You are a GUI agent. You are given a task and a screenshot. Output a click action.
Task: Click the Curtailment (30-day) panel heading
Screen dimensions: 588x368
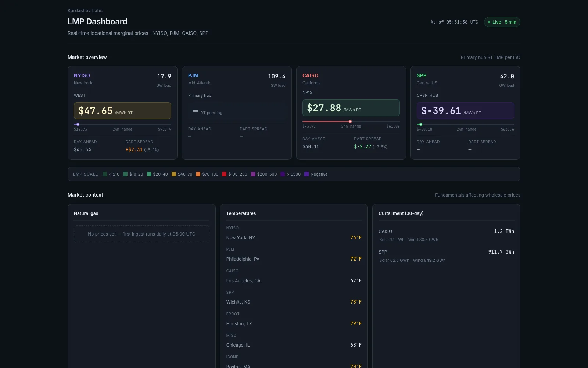click(401, 213)
